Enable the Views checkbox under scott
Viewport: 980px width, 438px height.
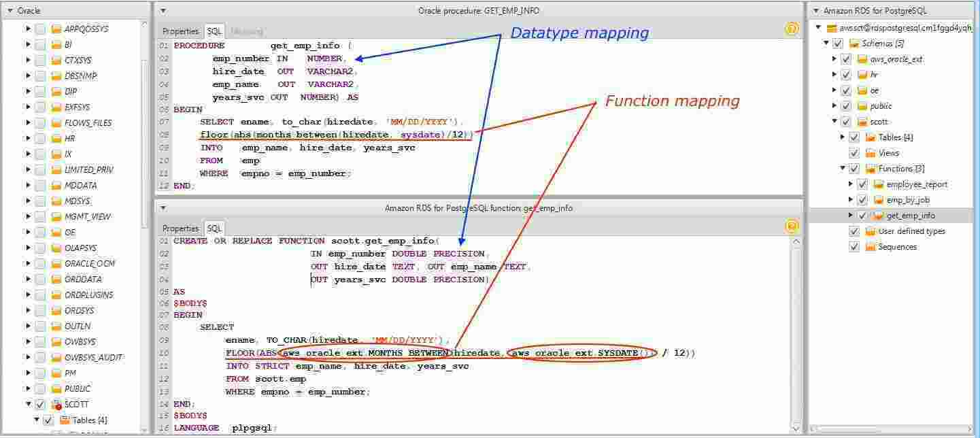[x=854, y=152]
